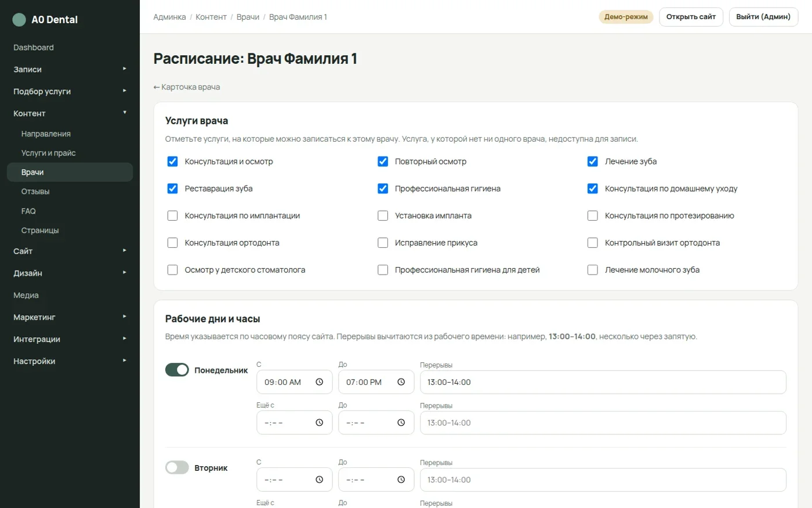Image resolution: width=812 pixels, height=508 pixels.
Task: Click Monday breaks field with 13:00–14:00
Action: [x=603, y=382]
